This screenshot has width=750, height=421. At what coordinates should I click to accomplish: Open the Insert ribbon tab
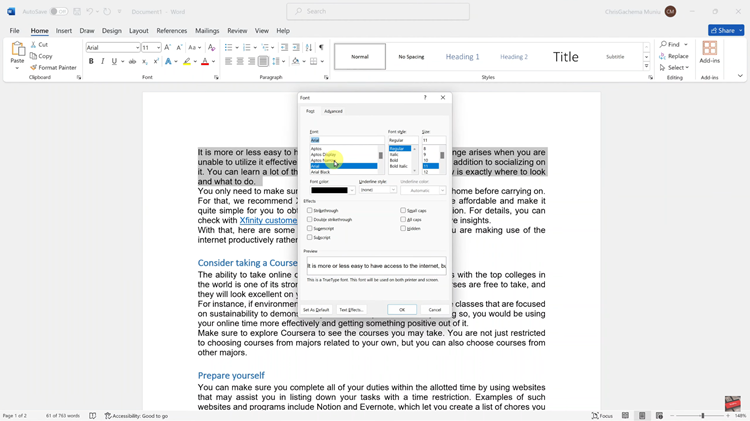pyautogui.click(x=64, y=31)
